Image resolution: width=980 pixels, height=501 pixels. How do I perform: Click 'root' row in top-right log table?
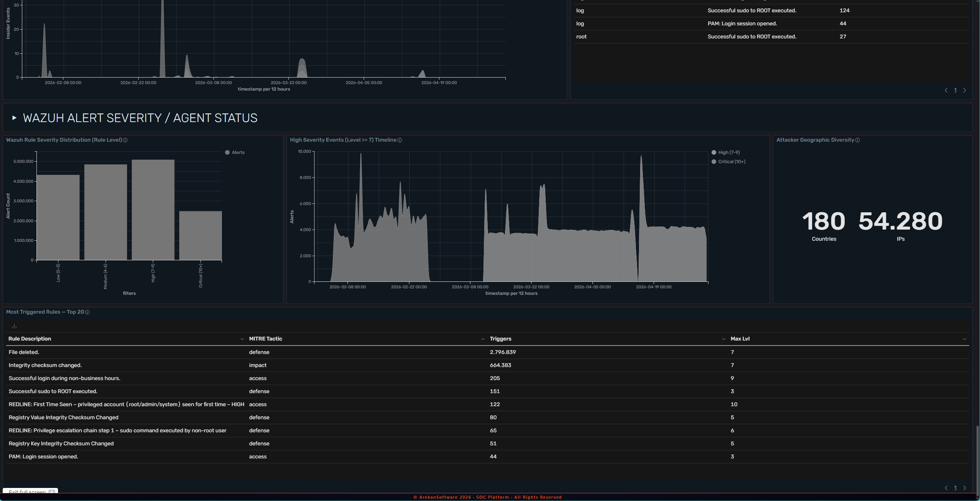[x=771, y=36]
